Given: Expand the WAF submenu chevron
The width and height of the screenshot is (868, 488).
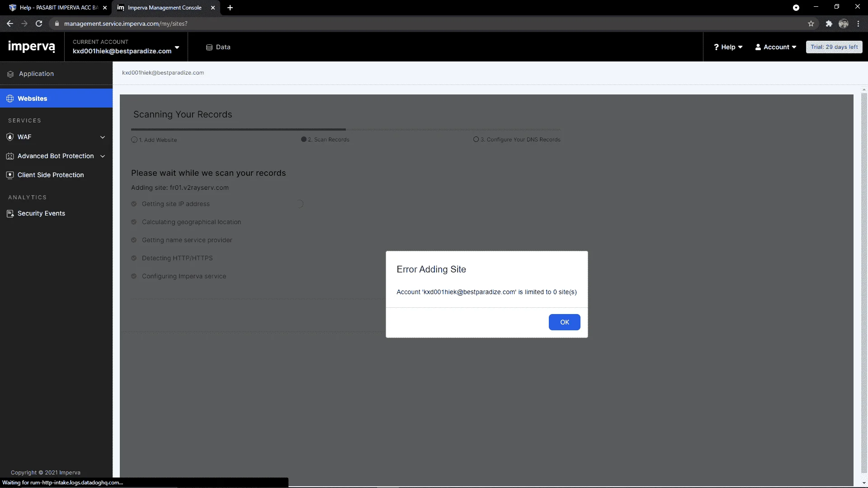Looking at the screenshot, I should coord(103,137).
